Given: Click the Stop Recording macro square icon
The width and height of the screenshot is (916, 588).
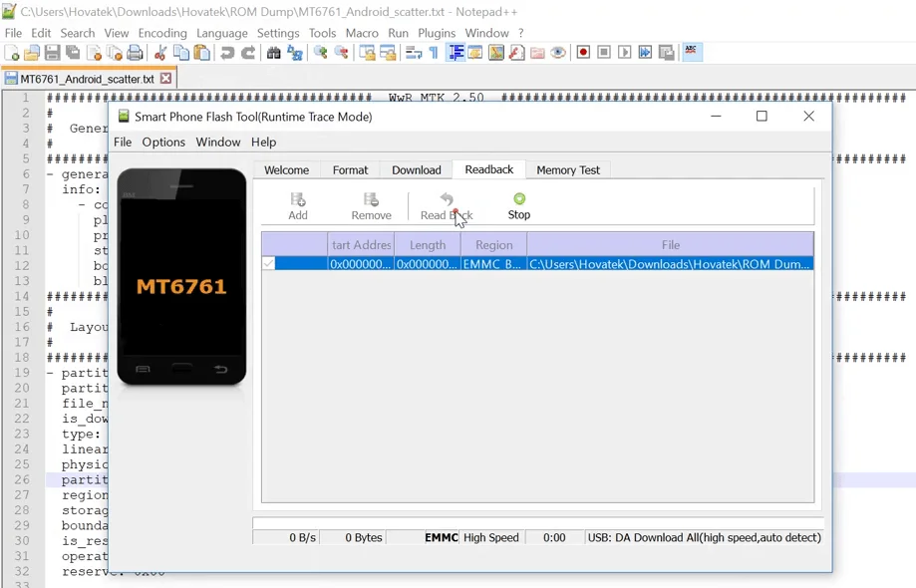Looking at the screenshot, I should click(x=604, y=53).
